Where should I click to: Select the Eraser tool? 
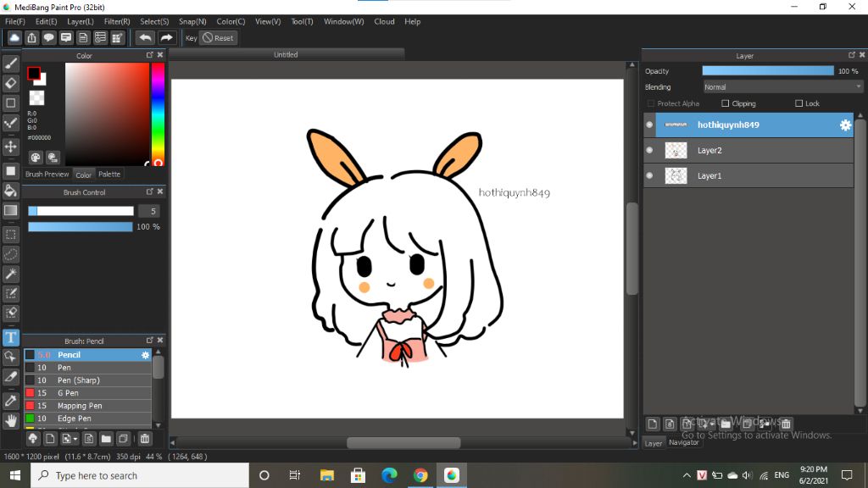pyautogui.click(x=10, y=83)
